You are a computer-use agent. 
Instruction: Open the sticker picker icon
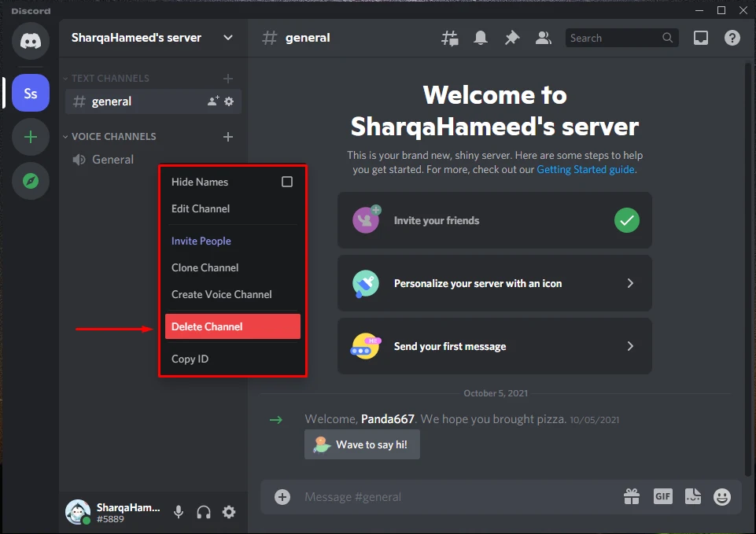pos(693,496)
